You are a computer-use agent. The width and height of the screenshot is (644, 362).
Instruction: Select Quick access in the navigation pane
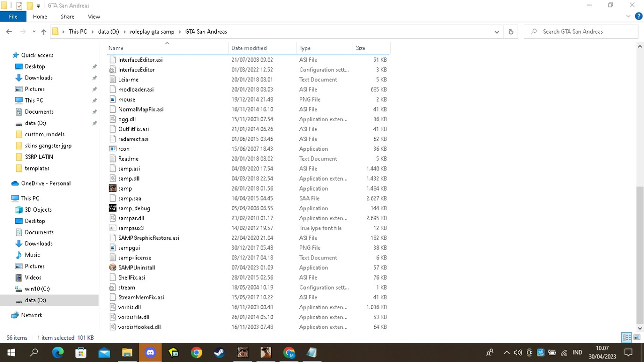tap(37, 55)
